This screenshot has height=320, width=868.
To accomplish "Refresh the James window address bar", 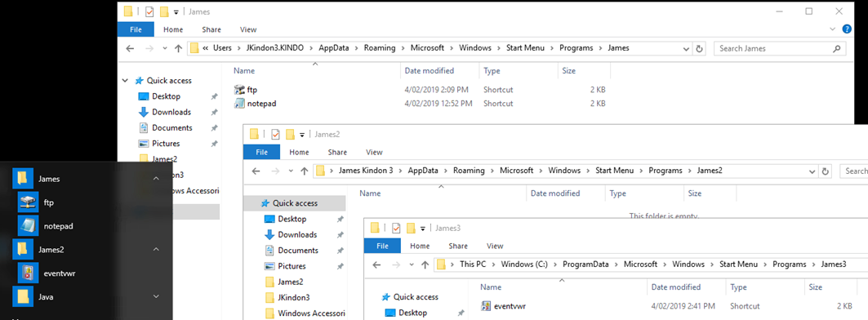I will [699, 49].
